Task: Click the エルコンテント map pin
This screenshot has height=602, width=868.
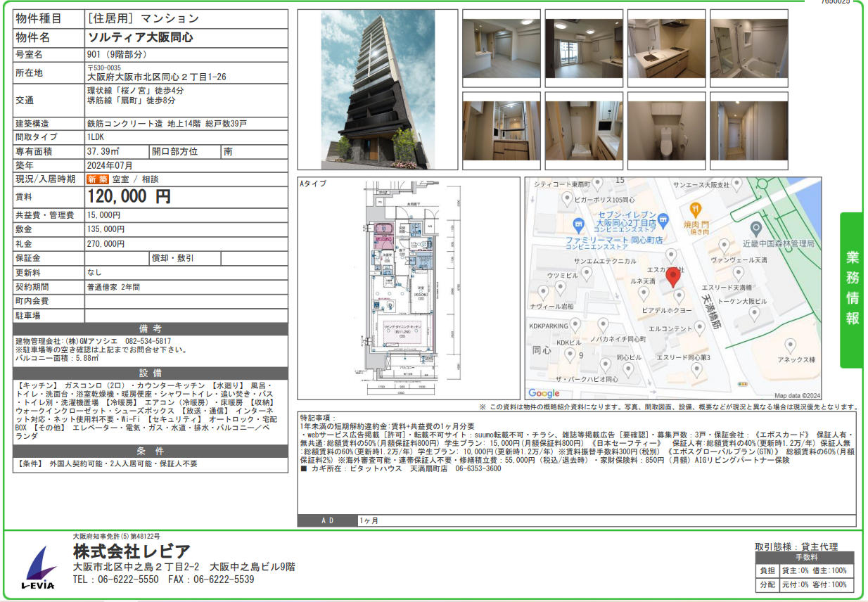Action: coord(699,328)
